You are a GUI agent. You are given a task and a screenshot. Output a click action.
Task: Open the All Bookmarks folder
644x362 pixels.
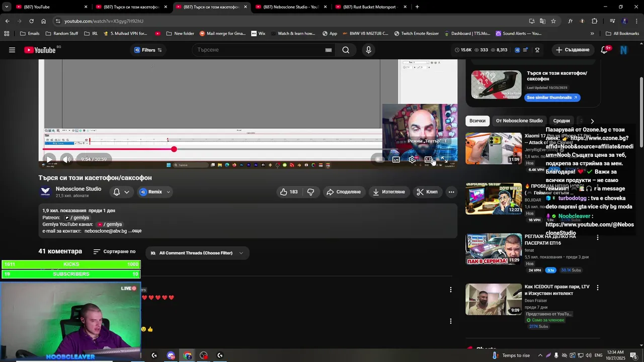click(622, 34)
